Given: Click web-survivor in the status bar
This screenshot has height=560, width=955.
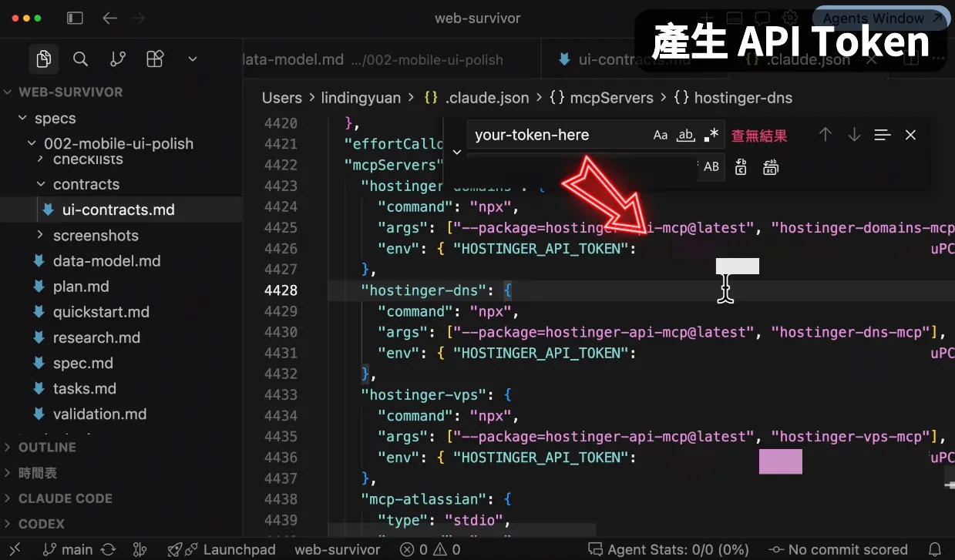Looking at the screenshot, I should (x=338, y=549).
